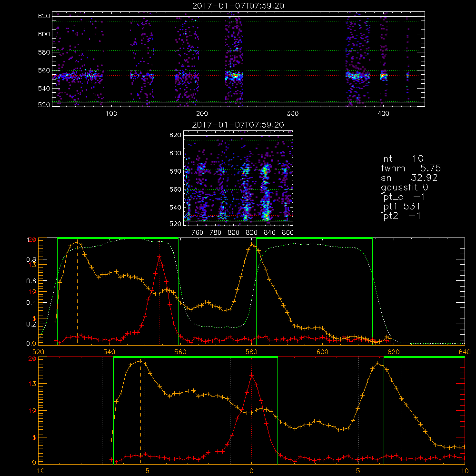This screenshot has height=476, width=476.
Task: Click x-axis tick 200 on top spectrogram
Action: [202, 114]
